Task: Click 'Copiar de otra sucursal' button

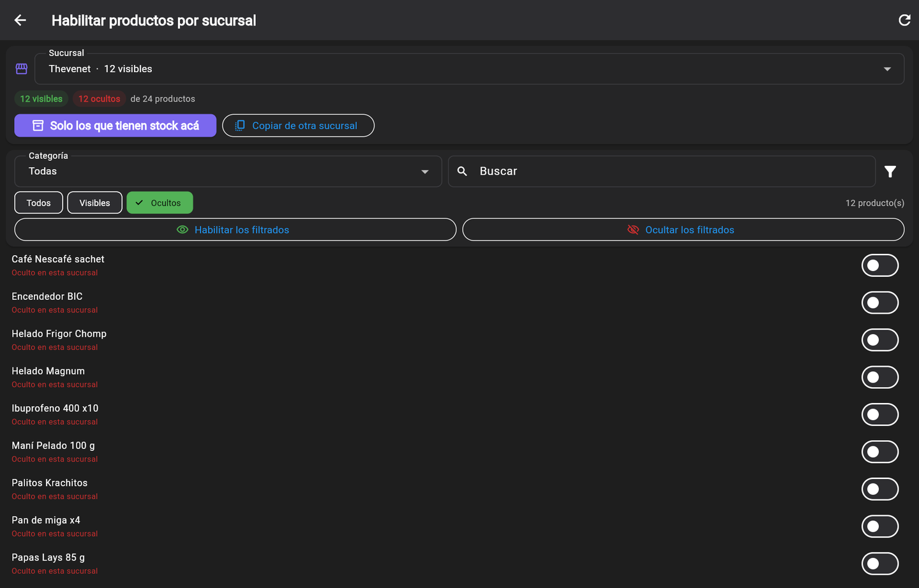Action: click(298, 126)
